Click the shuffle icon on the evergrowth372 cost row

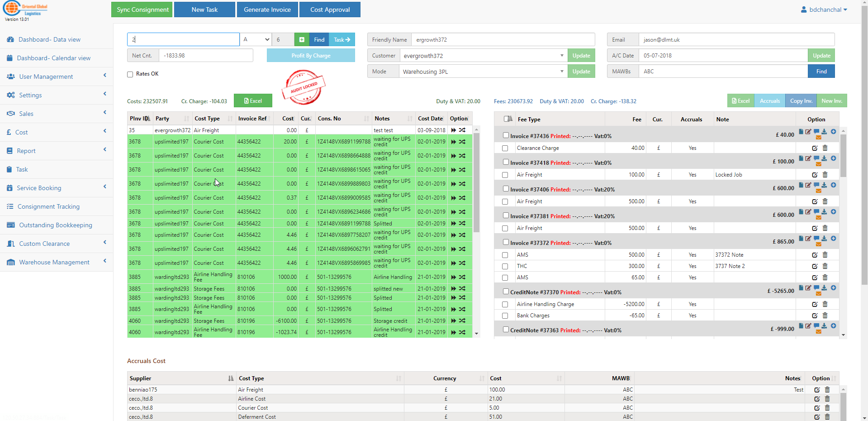coord(462,130)
